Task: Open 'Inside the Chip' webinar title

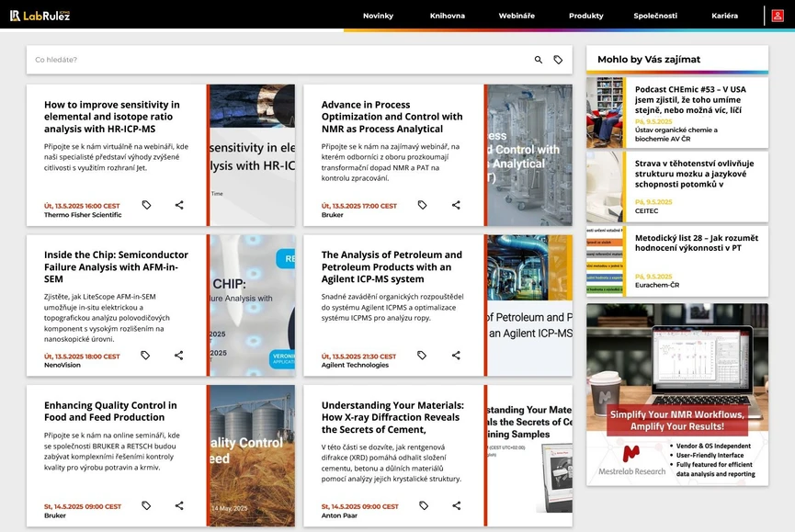Action: [116, 266]
